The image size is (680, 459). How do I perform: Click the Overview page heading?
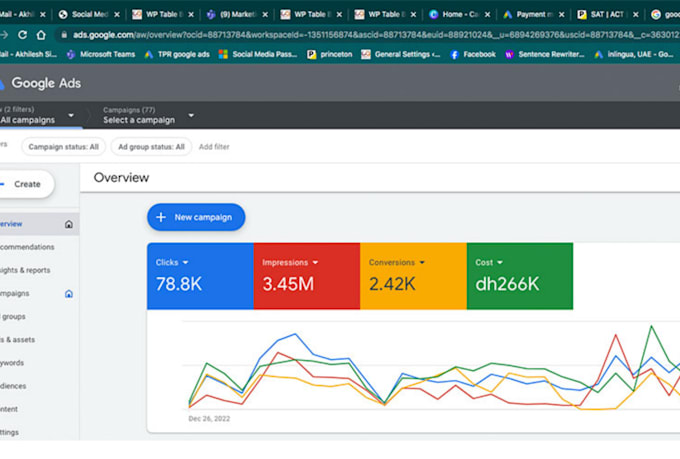tap(121, 177)
